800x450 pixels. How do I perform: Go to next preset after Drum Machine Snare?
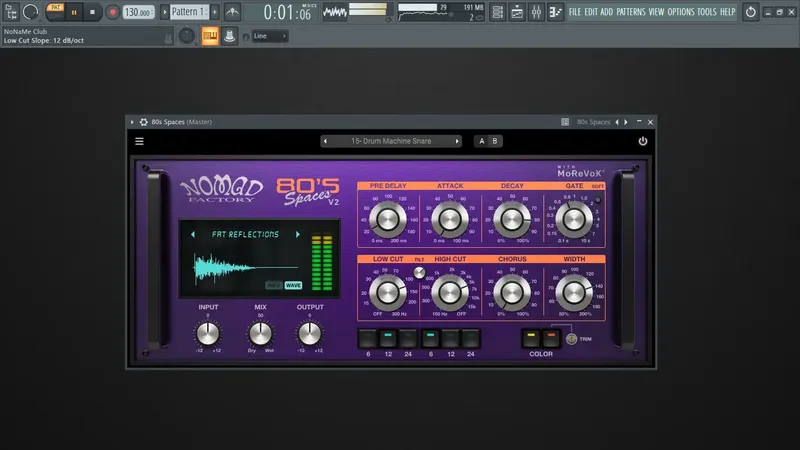457,141
